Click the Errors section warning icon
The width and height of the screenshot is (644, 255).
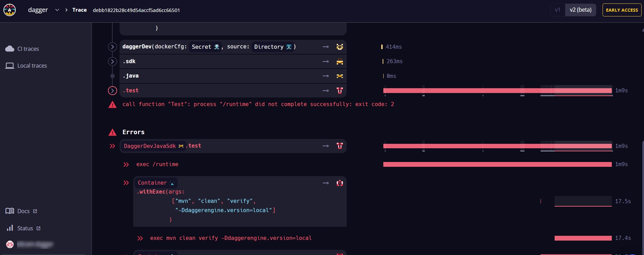coord(112,132)
